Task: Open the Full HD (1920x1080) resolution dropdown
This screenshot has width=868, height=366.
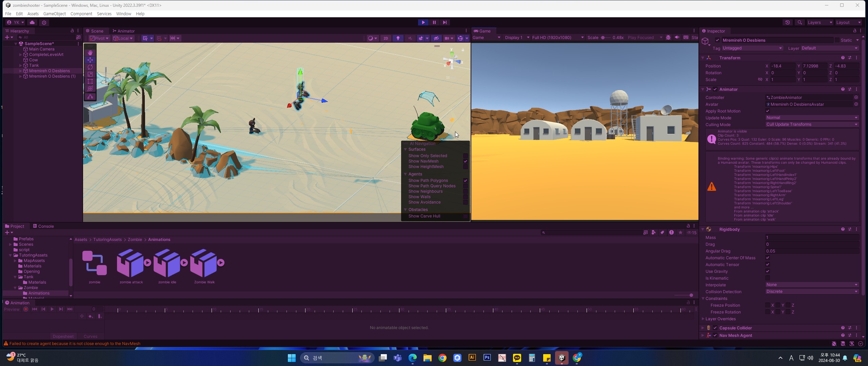Action: click(x=558, y=38)
